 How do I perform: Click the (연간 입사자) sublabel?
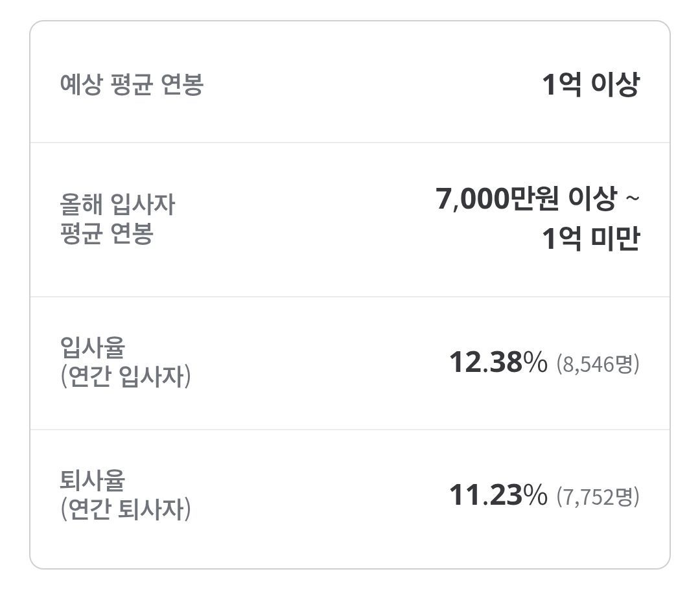[125, 376]
